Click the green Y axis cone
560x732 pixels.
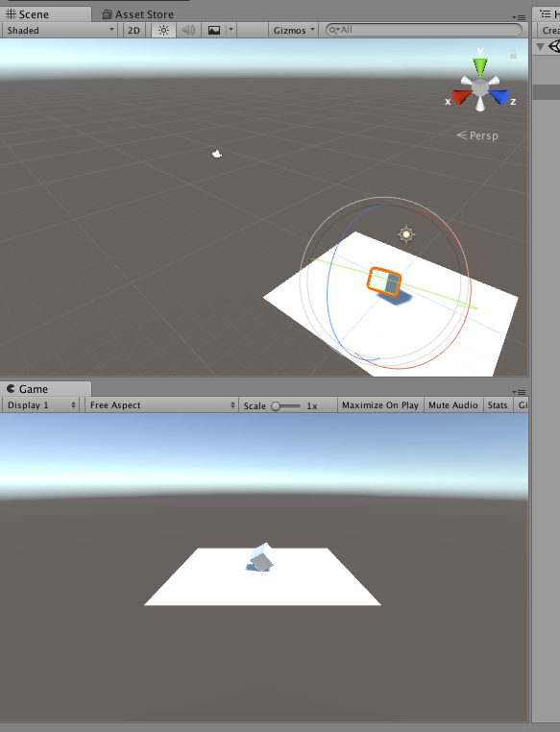tap(480, 66)
